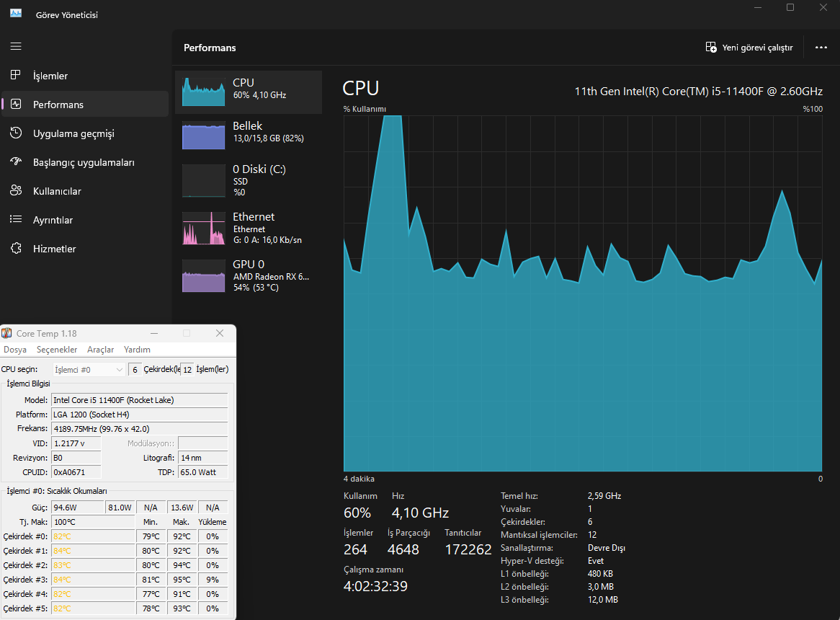This screenshot has height=620, width=840.
Task: Click Yeni görevi çalıştır icon
Action: click(x=711, y=47)
